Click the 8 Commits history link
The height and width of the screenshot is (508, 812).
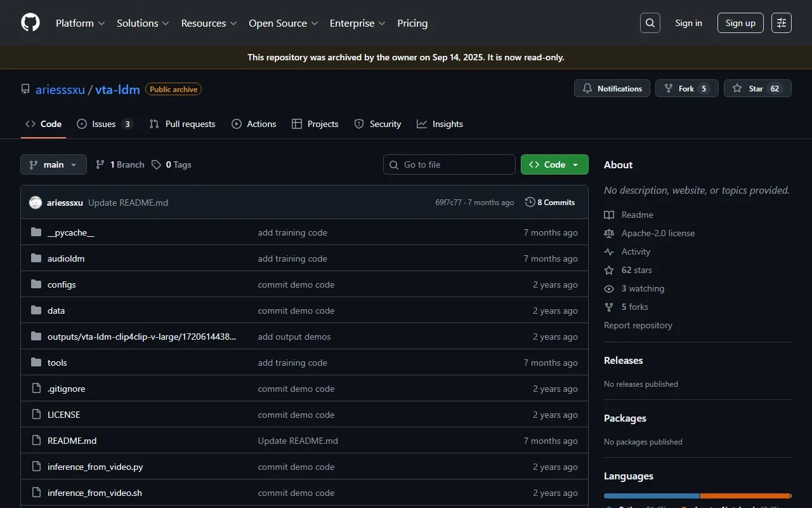[550, 203]
